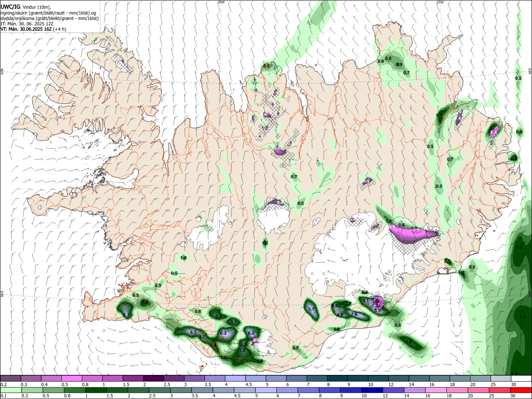The width and height of the screenshot is (532, 399).
Task: Pick the very dark green 1–1.5 swatch in bottom legend
Action: [96, 390]
